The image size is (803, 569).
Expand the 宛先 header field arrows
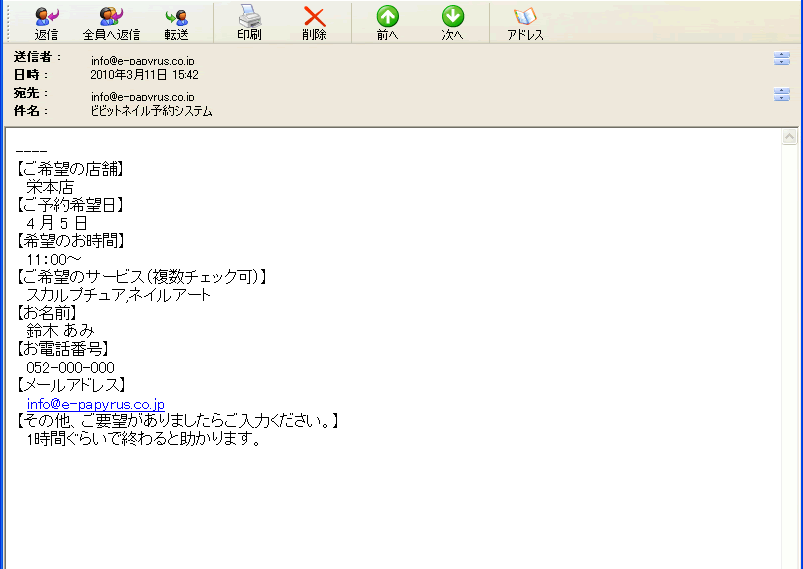781,94
